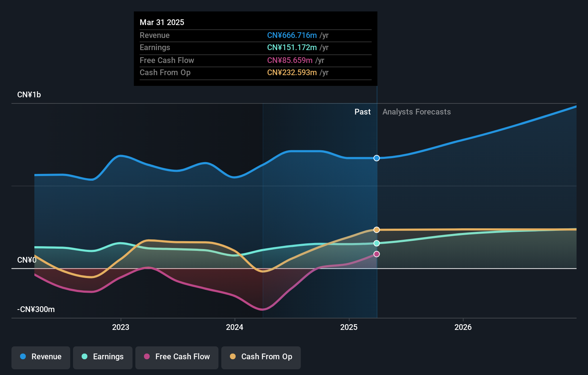This screenshot has width=588, height=375.
Task: Click the 2023 x-axis label
Action: tap(121, 327)
